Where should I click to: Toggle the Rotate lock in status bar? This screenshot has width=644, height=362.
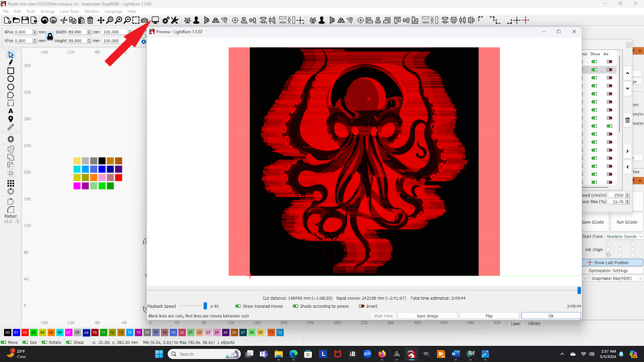pos(44,342)
